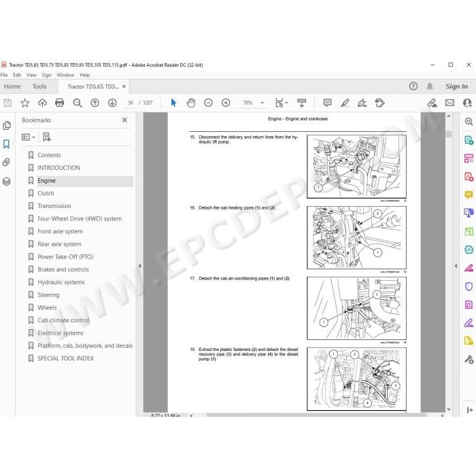This screenshot has width=476, height=476.
Task: Open INTRODUCTION bookmark
Action: click(x=59, y=168)
